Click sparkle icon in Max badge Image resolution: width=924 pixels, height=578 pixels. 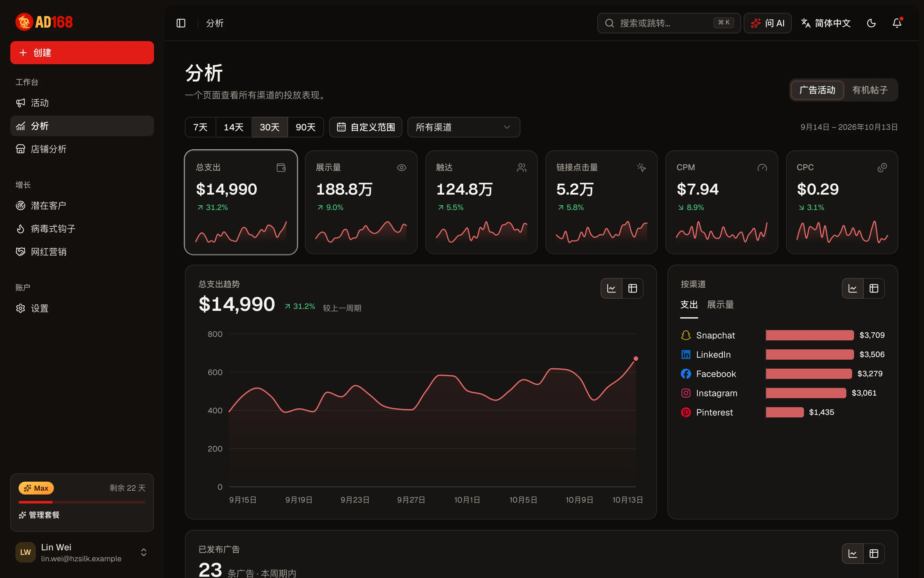tap(28, 488)
